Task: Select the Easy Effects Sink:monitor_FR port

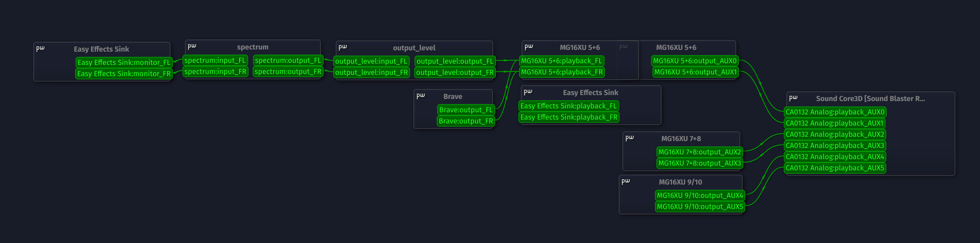Action: (x=124, y=74)
